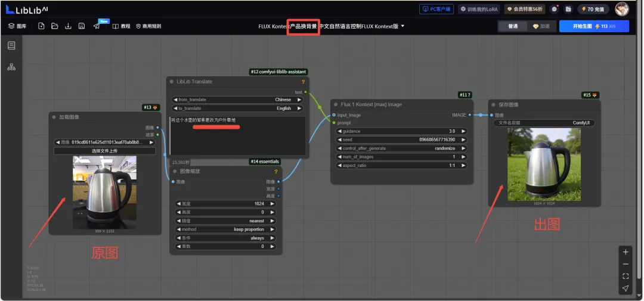Click the LibLib AI logo
Image resolution: width=644 pixels, height=301 pixels.
(x=27, y=9)
